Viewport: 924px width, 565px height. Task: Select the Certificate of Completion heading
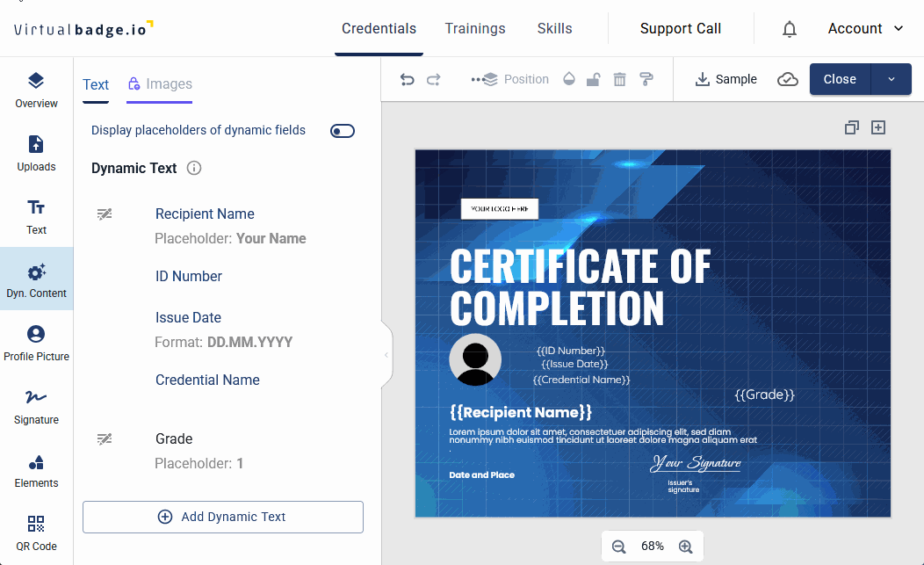coord(580,287)
